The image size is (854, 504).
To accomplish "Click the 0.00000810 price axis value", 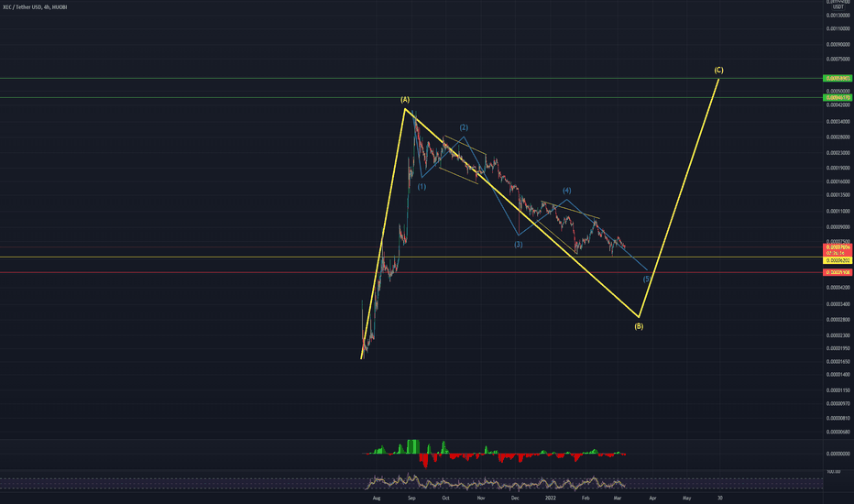I will click(838, 418).
